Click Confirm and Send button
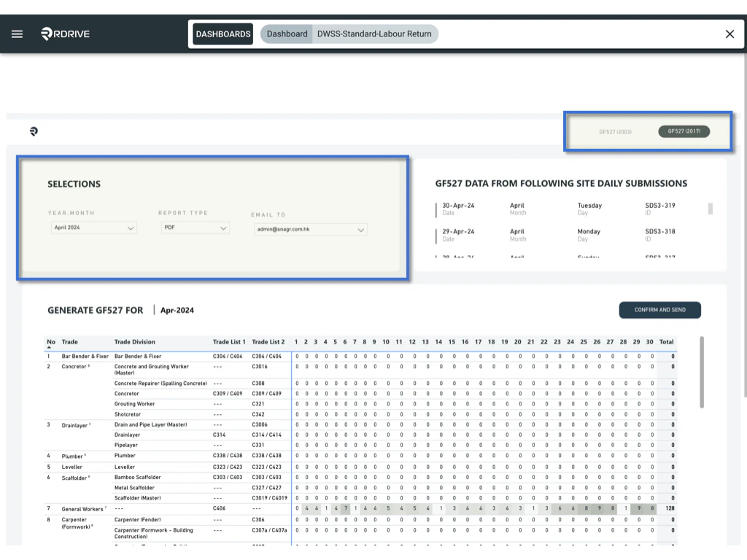 click(659, 310)
